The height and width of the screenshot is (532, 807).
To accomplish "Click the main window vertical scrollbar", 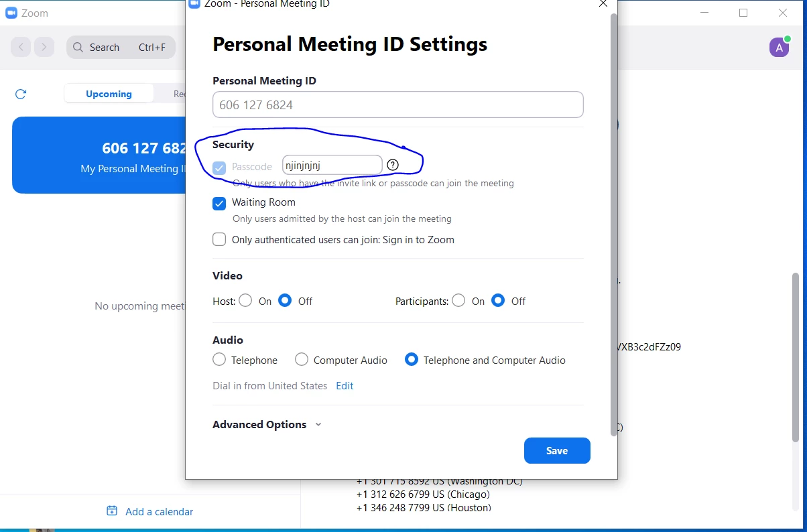I will 796,356.
